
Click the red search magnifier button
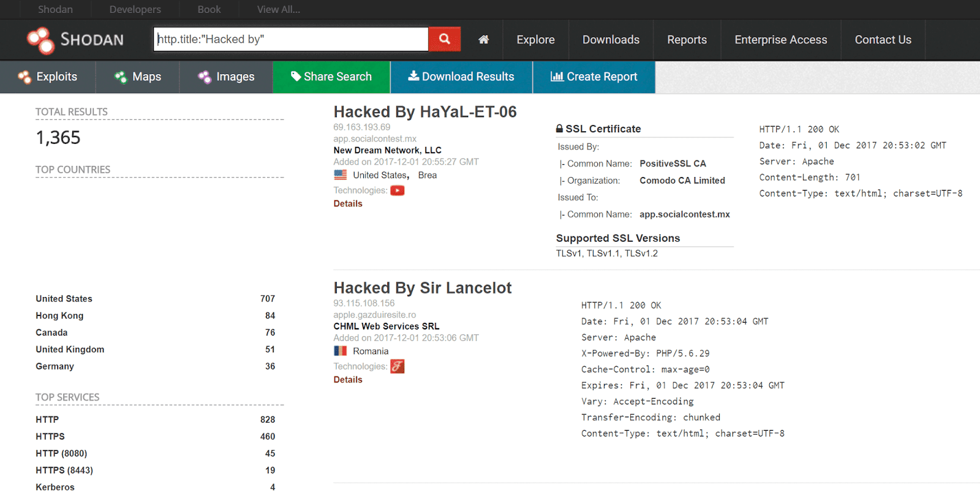click(444, 39)
